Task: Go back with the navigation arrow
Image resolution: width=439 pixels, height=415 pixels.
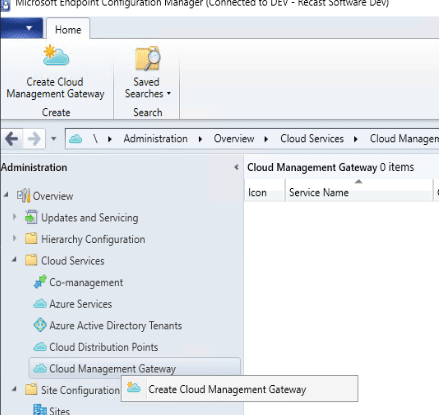Action: pos(12,139)
